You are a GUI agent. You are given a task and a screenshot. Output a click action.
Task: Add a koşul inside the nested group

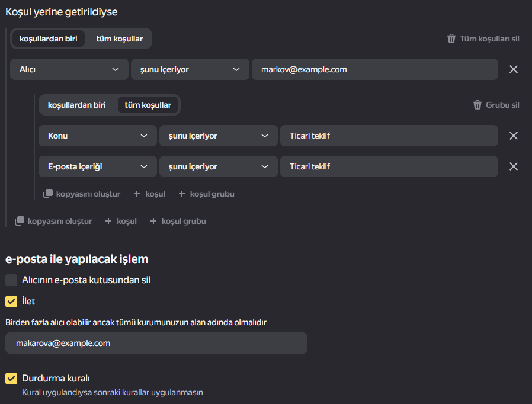(x=149, y=194)
